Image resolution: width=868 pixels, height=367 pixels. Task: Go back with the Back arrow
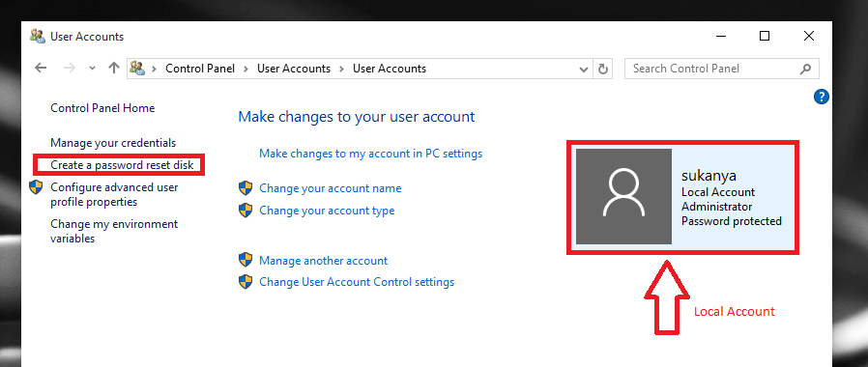41,68
